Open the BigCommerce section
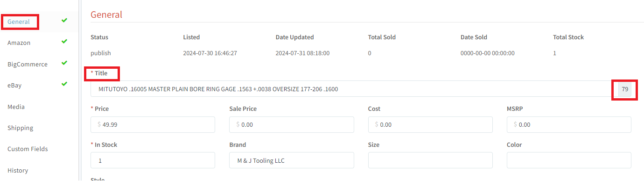The image size is (644, 181). (x=28, y=65)
